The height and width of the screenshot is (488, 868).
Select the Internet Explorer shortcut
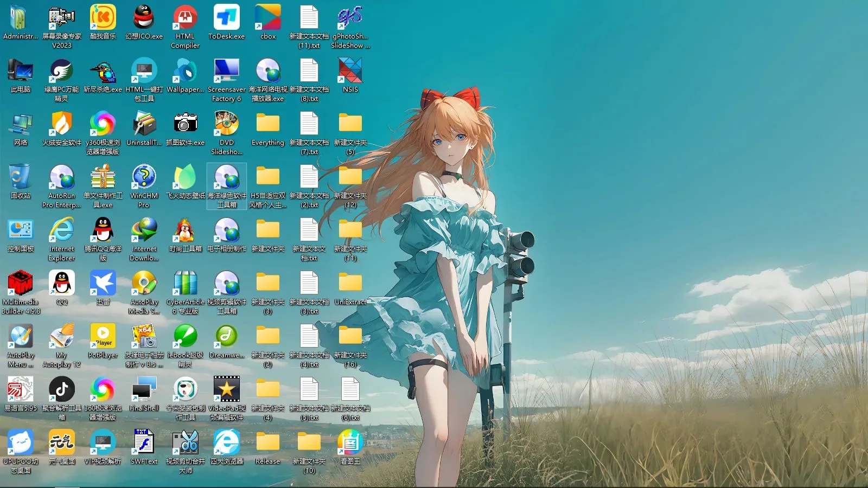pos(62,230)
